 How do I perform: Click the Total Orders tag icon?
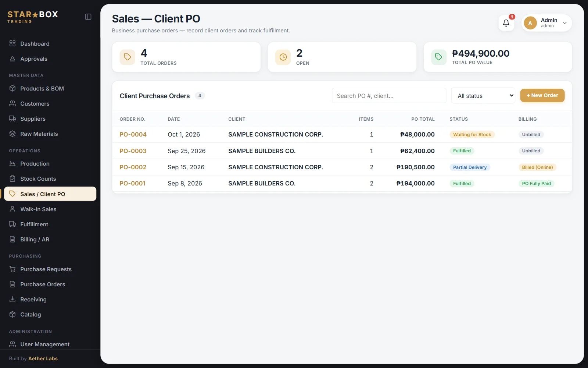point(128,57)
